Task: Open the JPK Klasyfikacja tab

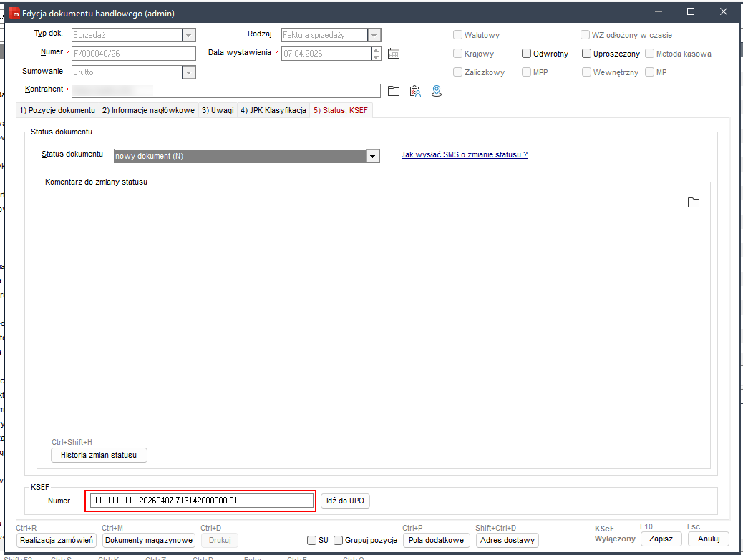Action: pos(273,110)
